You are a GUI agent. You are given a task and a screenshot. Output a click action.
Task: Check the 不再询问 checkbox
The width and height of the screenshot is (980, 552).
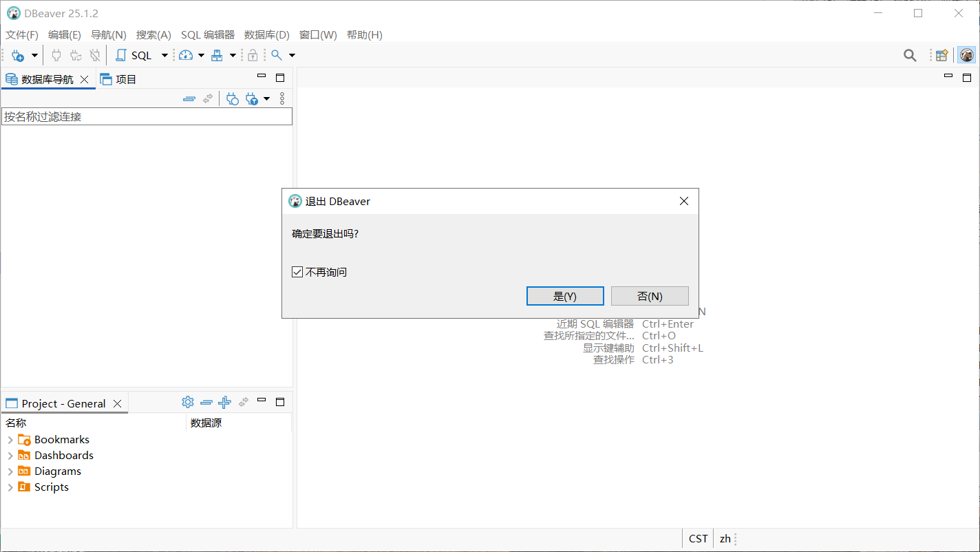tap(297, 273)
